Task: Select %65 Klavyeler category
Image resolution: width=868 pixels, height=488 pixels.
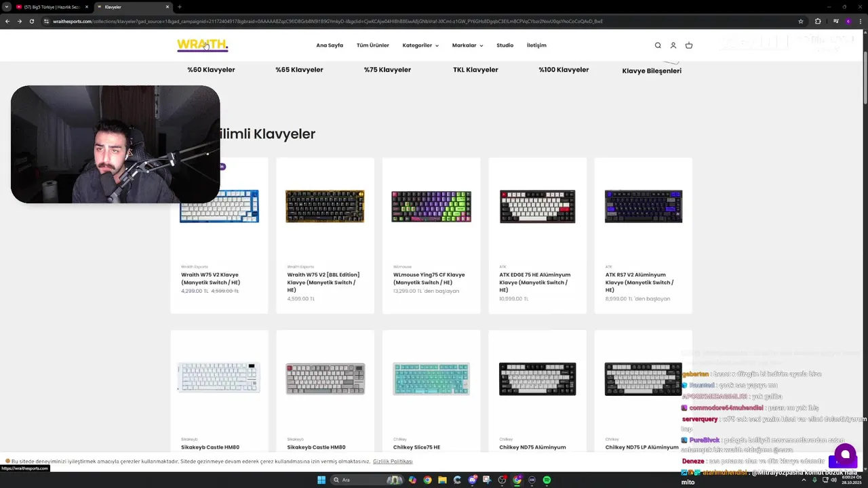Action: (299, 70)
